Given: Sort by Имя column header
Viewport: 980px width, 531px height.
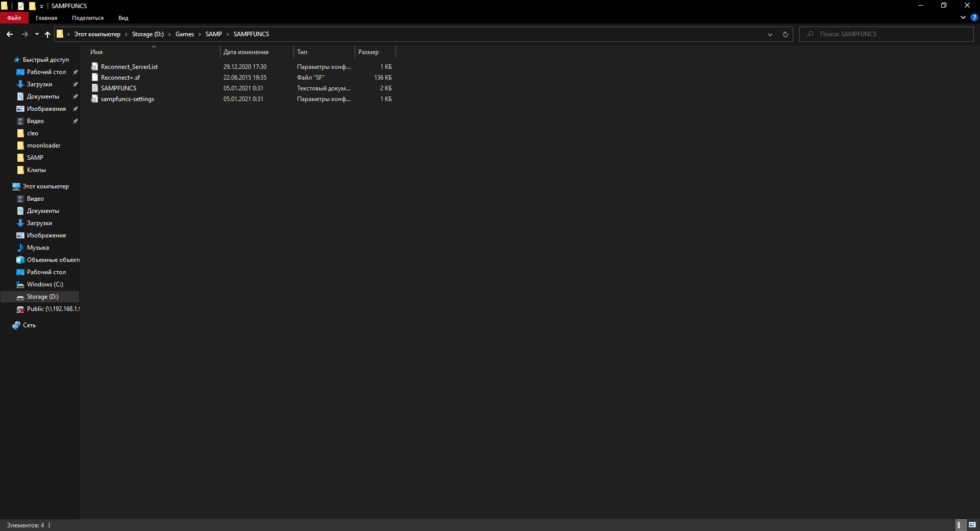Looking at the screenshot, I should (x=154, y=52).
